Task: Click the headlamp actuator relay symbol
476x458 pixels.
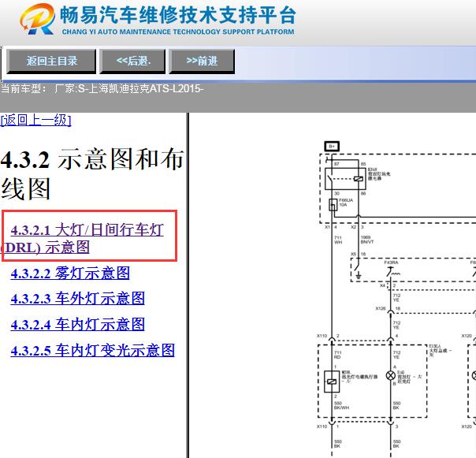Action: click(x=332, y=382)
